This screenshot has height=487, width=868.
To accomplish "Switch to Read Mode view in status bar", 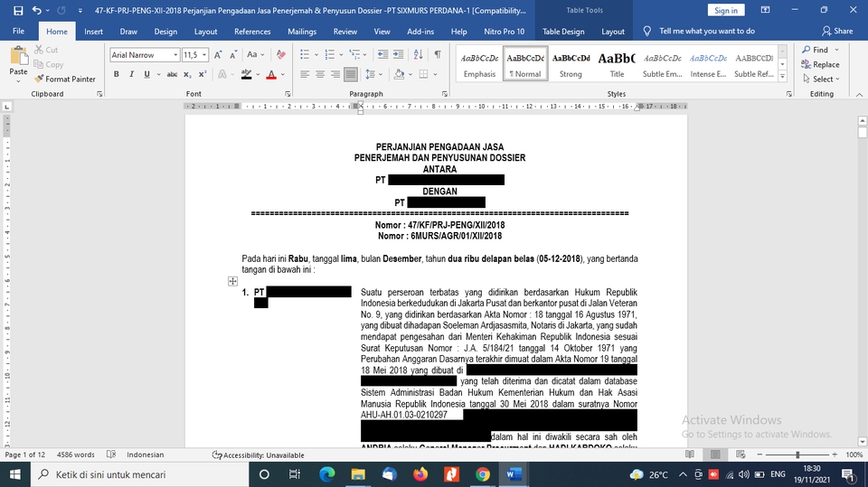I will pos(690,454).
